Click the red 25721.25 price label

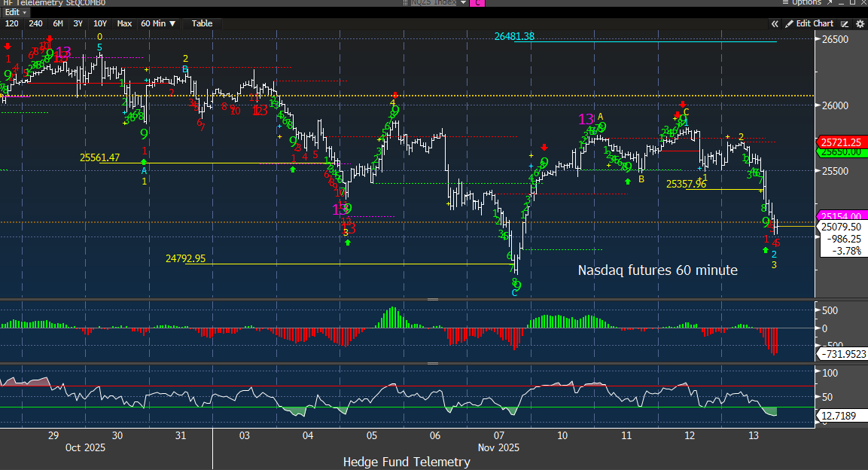tap(838, 142)
